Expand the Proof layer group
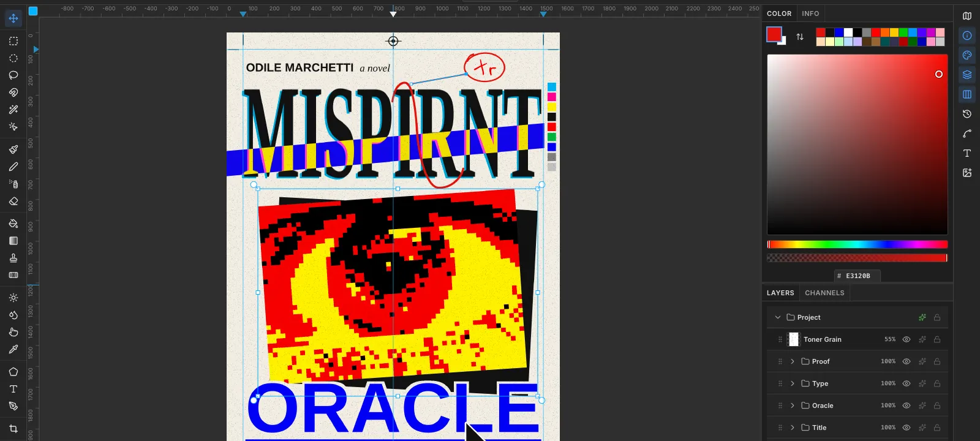Screen dimensions: 980x441 793,361
